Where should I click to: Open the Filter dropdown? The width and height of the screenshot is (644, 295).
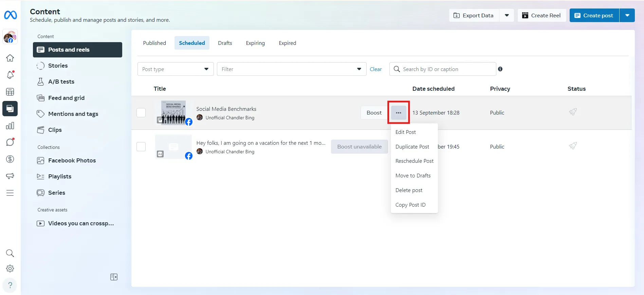[291, 69]
